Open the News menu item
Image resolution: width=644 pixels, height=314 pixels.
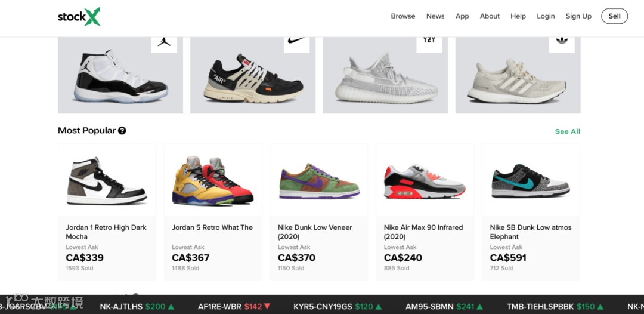[x=435, y=16]
